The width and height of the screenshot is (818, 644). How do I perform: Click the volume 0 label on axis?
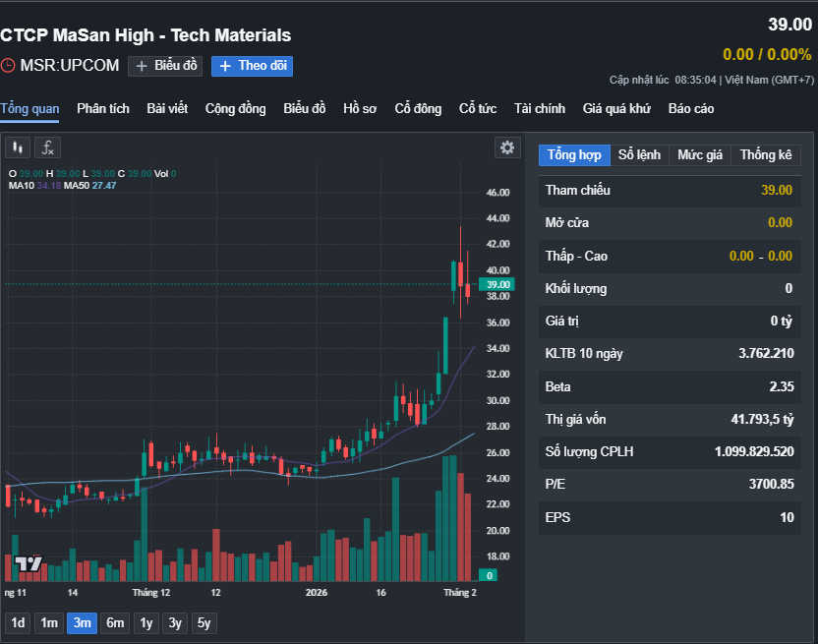point(489,575)
